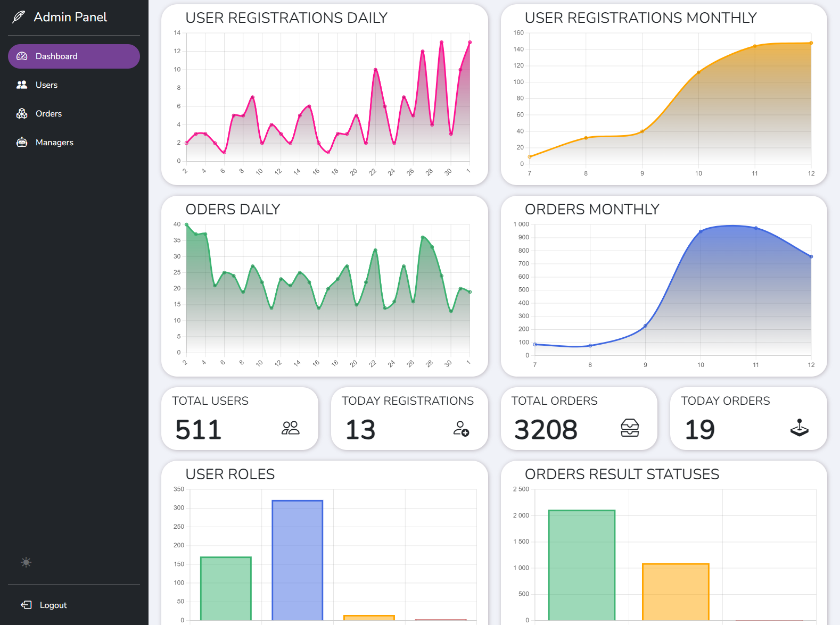This screenshot has width=840, height=625.
Task: Click the Dashboard gauge icon in sidebar
Action: tap(22, 56)
